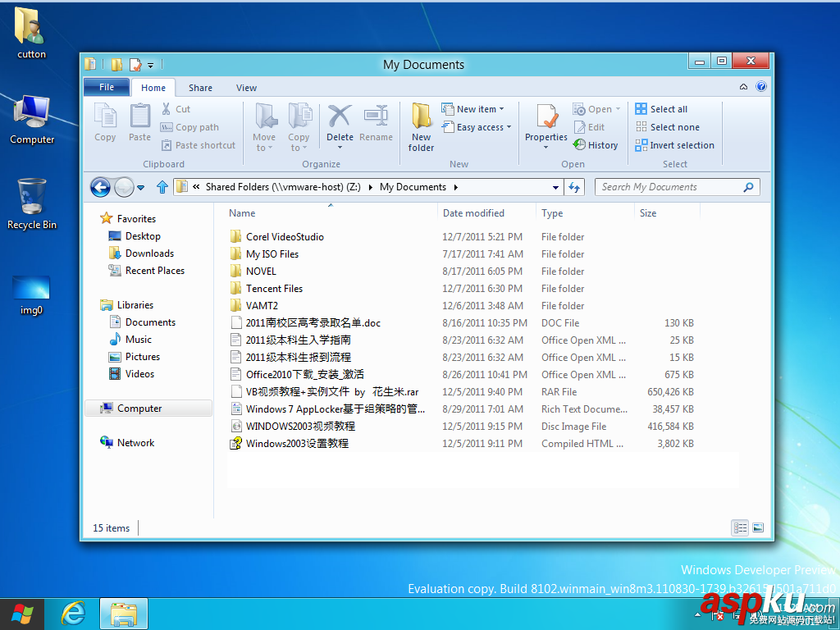This screenshot has height=630, width=840.
Task: Select Computer in navigation pane
Action: [148, 409]
